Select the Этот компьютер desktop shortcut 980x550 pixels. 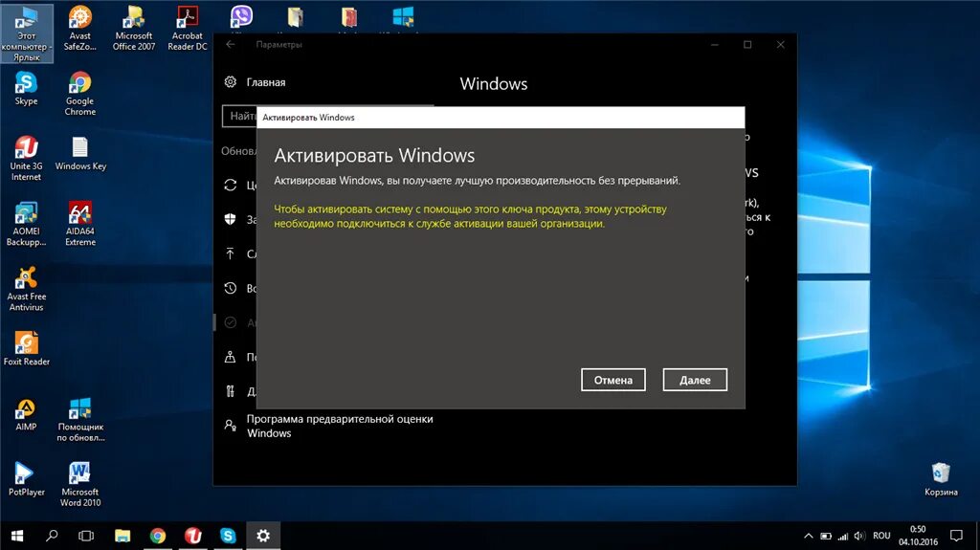[26, 33]
